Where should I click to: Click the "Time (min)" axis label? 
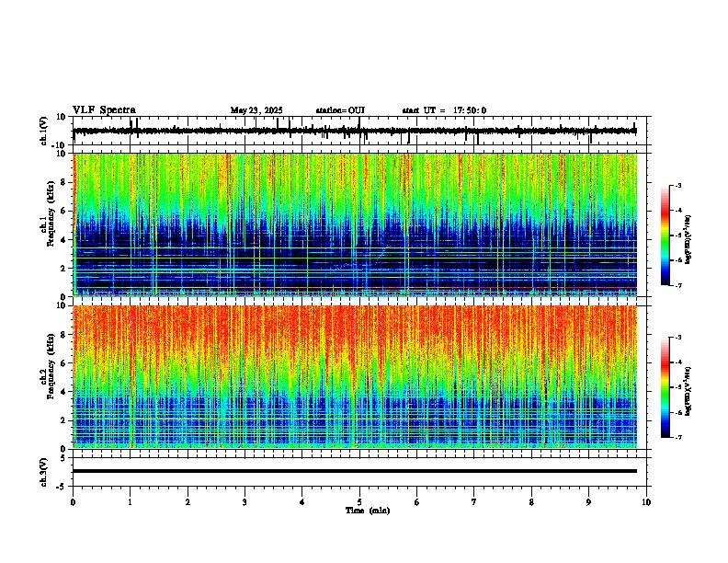368,511
